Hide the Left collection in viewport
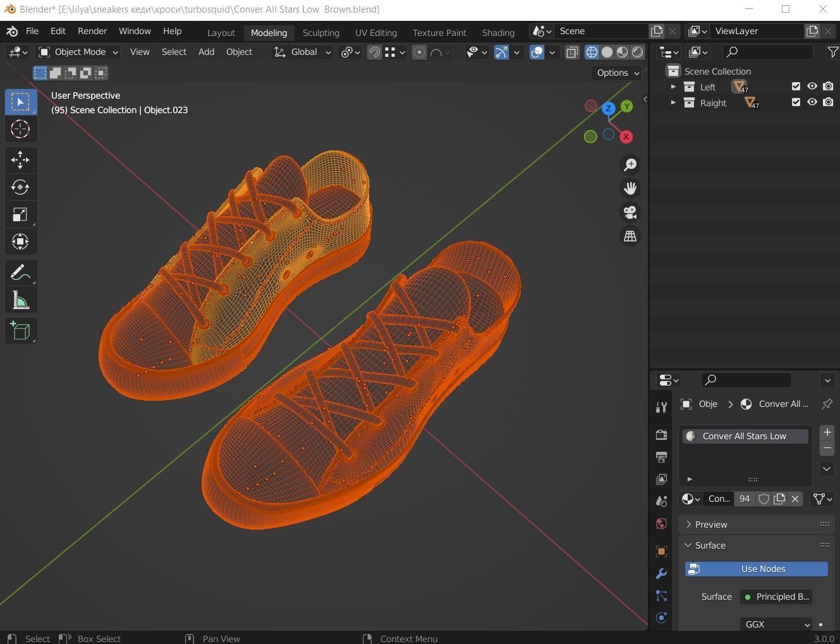The height and width of the screenshot is (644, 840). point(812,87)
